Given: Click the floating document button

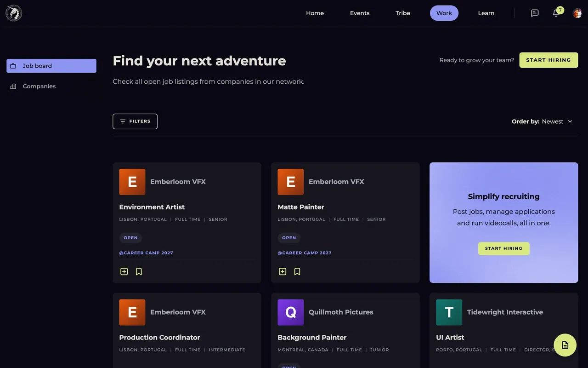Looking at the screenshot, I should (565, 345).
